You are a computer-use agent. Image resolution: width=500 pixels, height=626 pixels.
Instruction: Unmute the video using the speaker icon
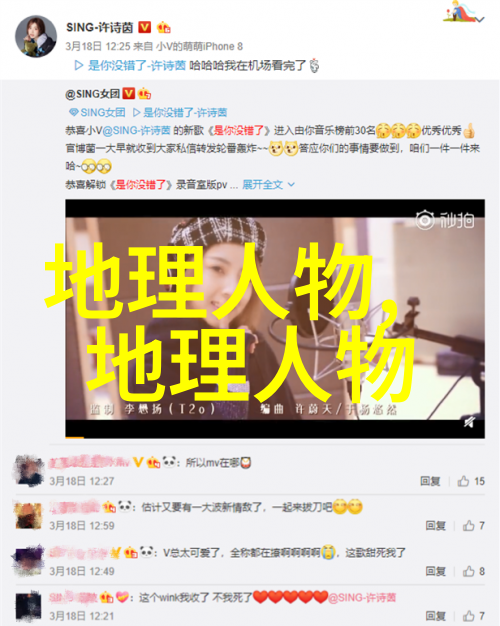click(469, 422)
